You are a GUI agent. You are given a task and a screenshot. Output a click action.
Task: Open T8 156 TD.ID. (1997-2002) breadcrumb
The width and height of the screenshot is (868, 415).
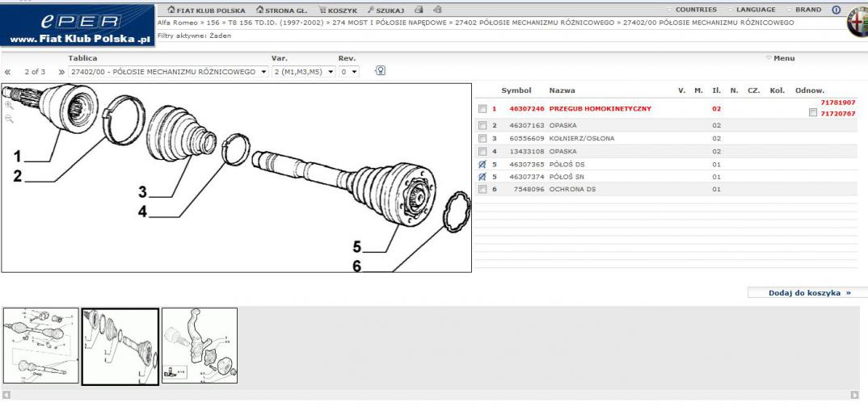[276, 23]
